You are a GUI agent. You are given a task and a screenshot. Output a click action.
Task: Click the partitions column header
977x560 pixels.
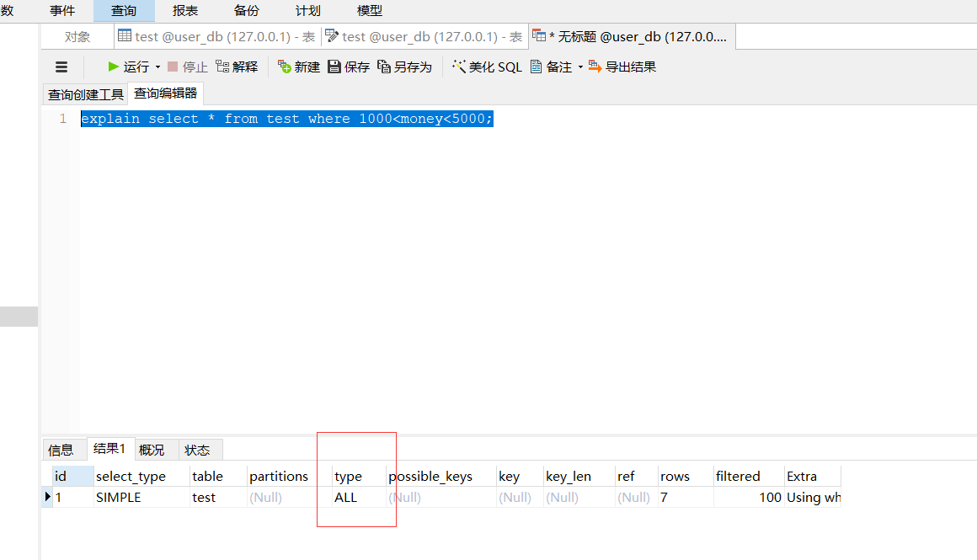(x=289, y=476)
